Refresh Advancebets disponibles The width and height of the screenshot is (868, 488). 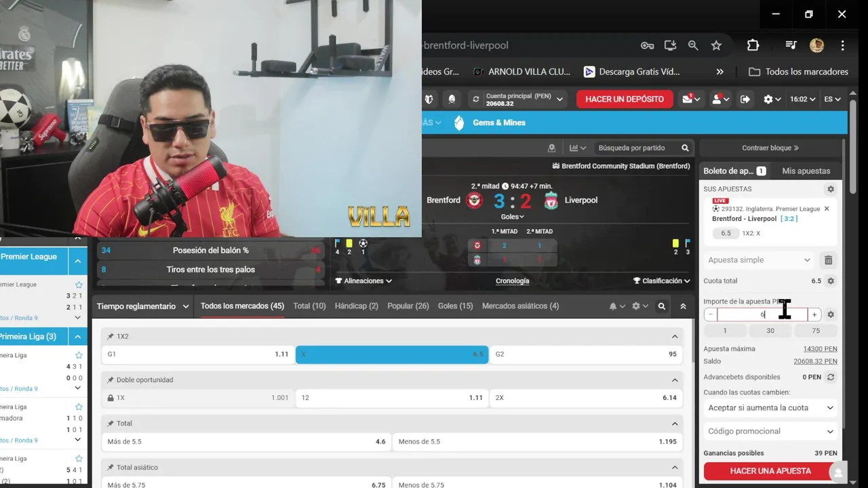(830, 377)
